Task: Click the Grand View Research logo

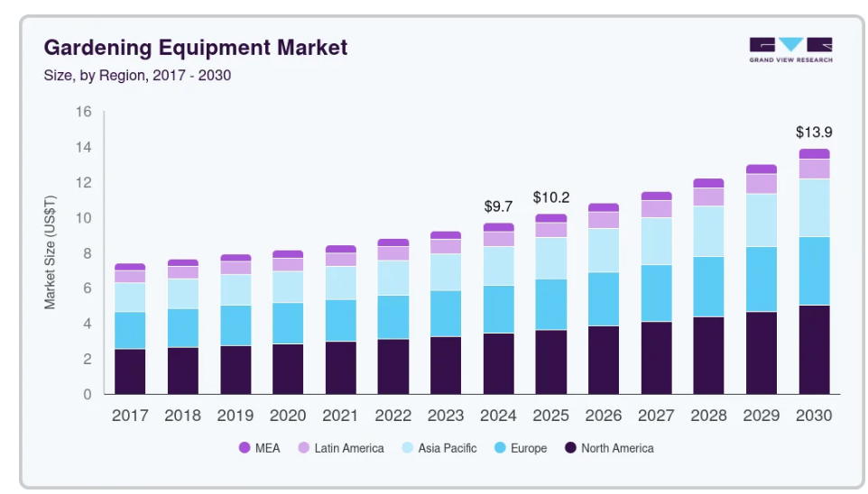Action: pyautogui.click(x=790, y=50)
